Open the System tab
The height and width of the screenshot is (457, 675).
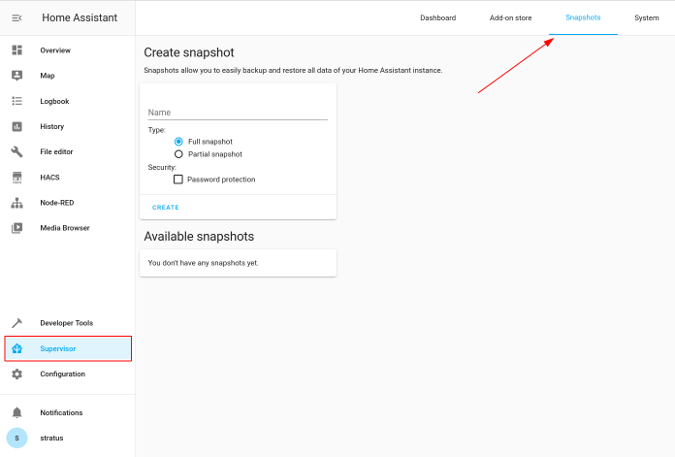(x=646, y=18)
